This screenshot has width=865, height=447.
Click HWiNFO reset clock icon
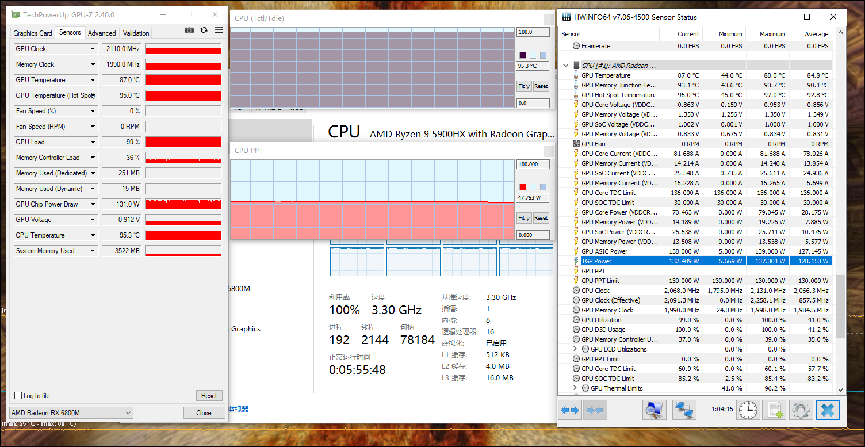[747, 409]
